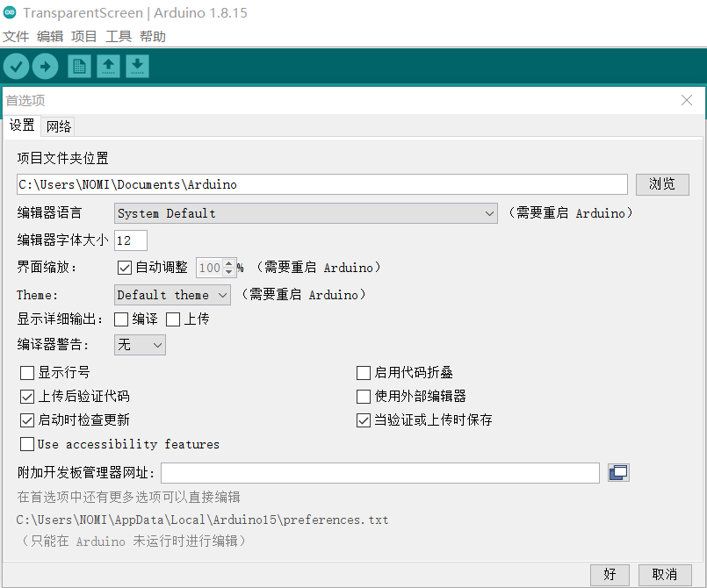Screen dimensions: 707x588
Task: Open the 编辑器语言 System Default dropdown
Action: (306, 213)
